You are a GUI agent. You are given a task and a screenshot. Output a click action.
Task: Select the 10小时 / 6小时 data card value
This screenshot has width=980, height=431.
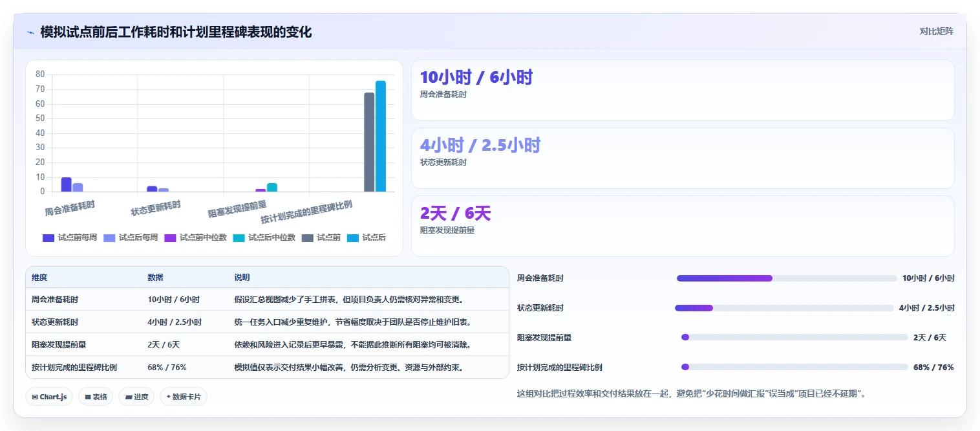point(476,77)
